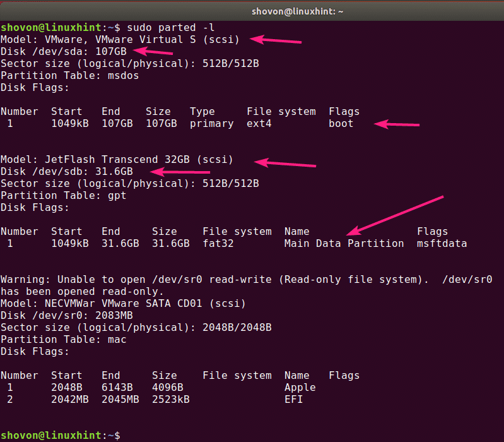The image size is (504, 442).
Task: Click 'Partition Table: mac' line
Action: click(64, 339)
